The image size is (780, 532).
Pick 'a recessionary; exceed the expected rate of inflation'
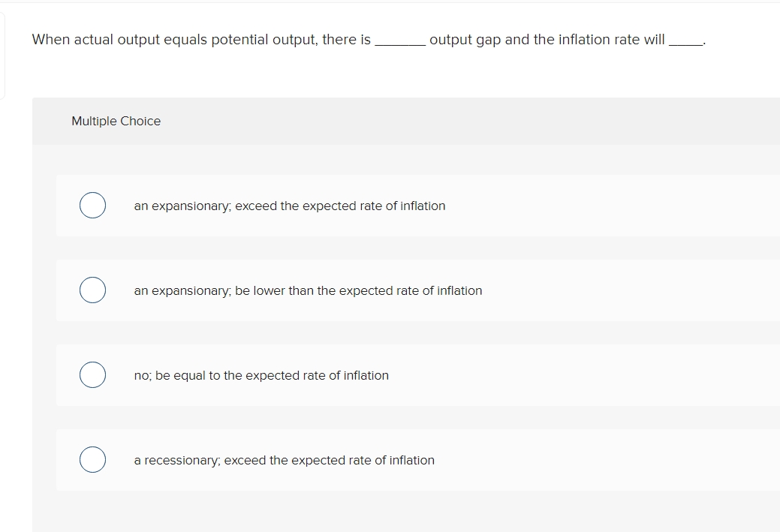284,460
